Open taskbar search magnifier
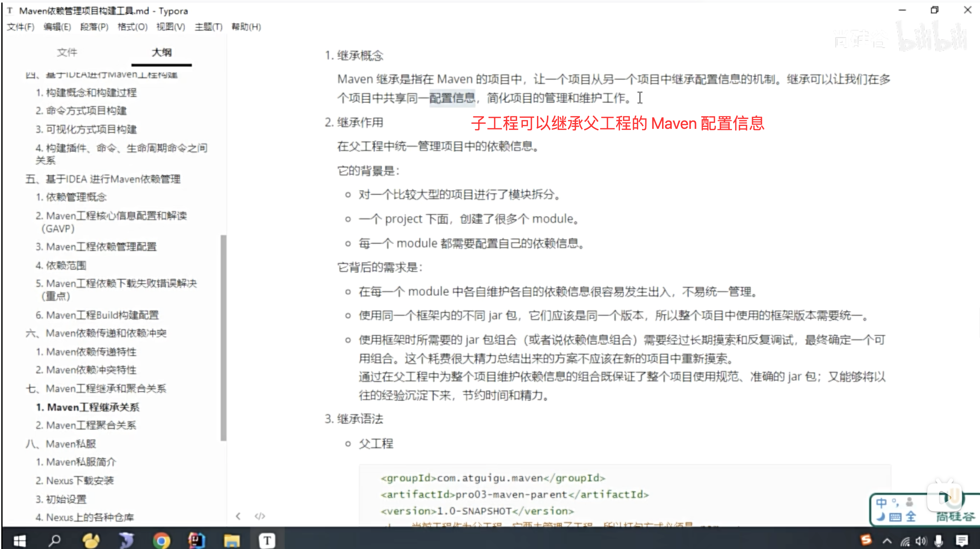The image size is (980, 549). coord(54,540)
